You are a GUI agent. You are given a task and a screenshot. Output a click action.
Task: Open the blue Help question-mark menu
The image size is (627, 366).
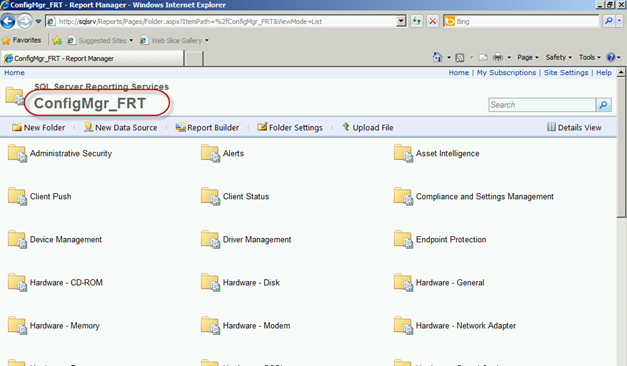pos(613,57)
